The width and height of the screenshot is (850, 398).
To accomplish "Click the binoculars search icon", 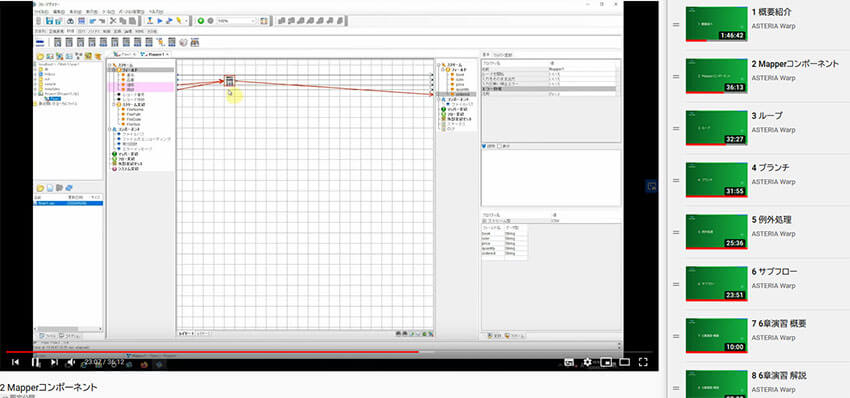I will 70,21.
